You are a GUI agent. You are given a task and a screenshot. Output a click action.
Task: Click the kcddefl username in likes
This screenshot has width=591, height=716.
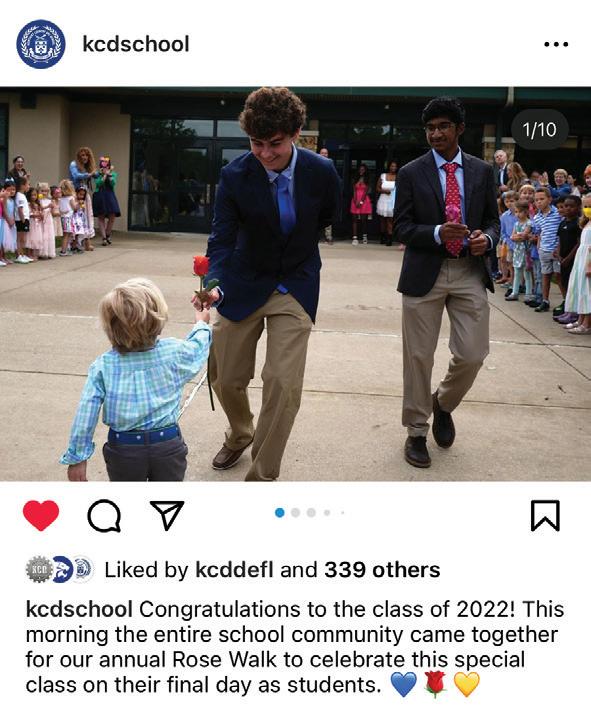(x=234, y=570)
